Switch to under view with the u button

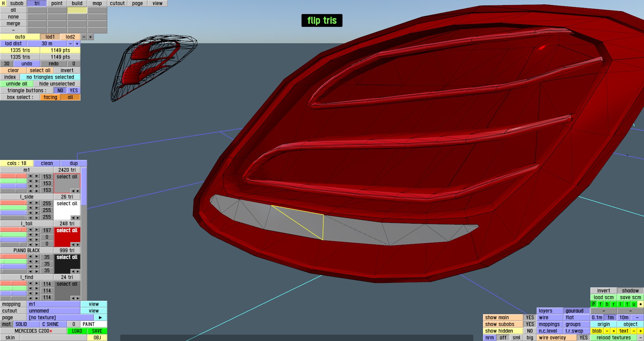pyautogui.click(x=634, y=304)
